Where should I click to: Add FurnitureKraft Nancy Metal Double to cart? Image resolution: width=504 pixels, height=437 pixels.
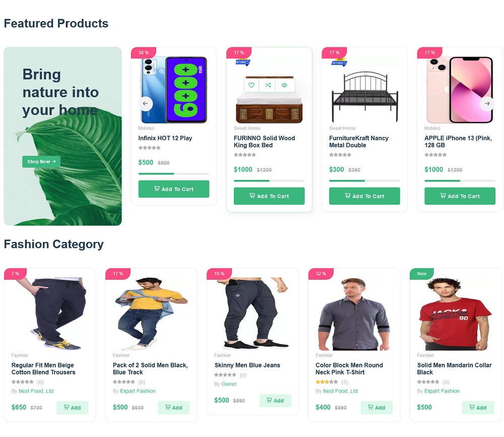(364, 196)
